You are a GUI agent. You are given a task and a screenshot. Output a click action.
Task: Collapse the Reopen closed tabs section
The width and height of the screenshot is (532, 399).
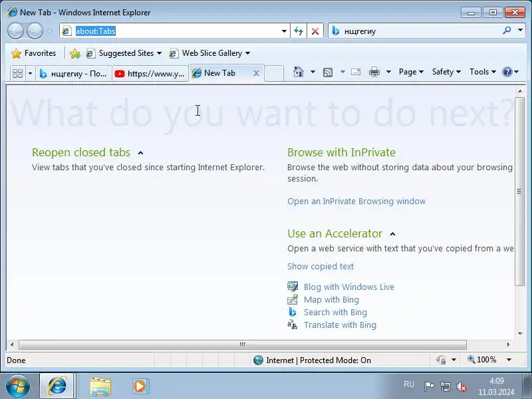pos(140,153)
